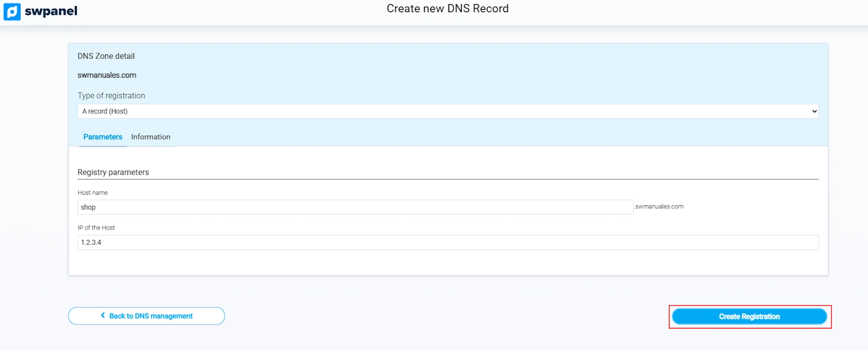Click the DNS Zone detail heading

tap(106, 56)
